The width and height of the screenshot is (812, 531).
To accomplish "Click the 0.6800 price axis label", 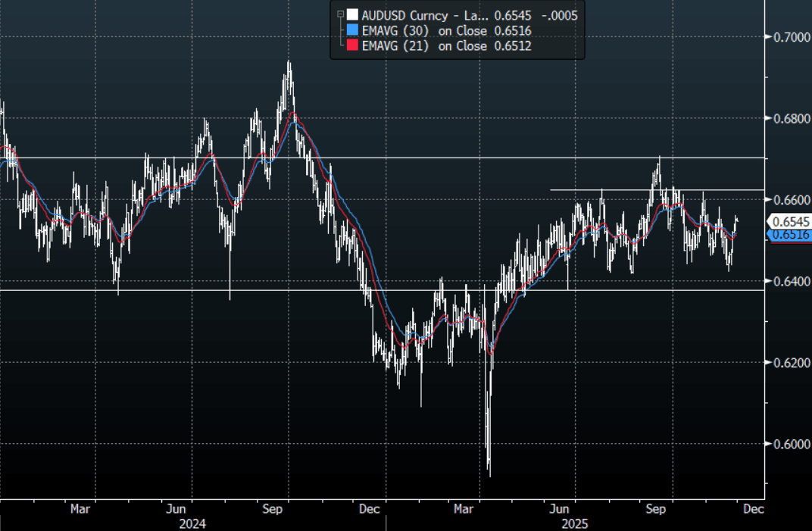I will pos(788,118).
